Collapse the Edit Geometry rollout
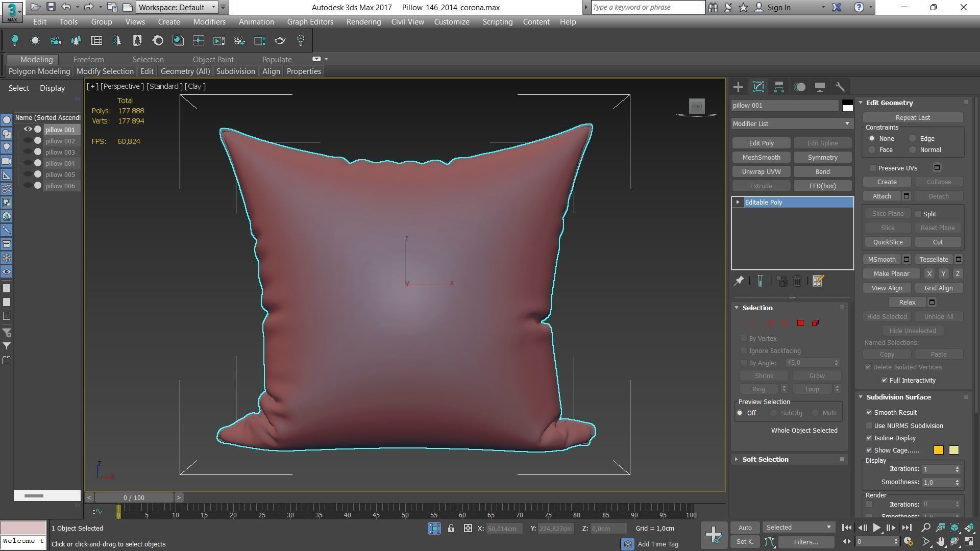The image size is (980, 551). (x=861, y=103)
